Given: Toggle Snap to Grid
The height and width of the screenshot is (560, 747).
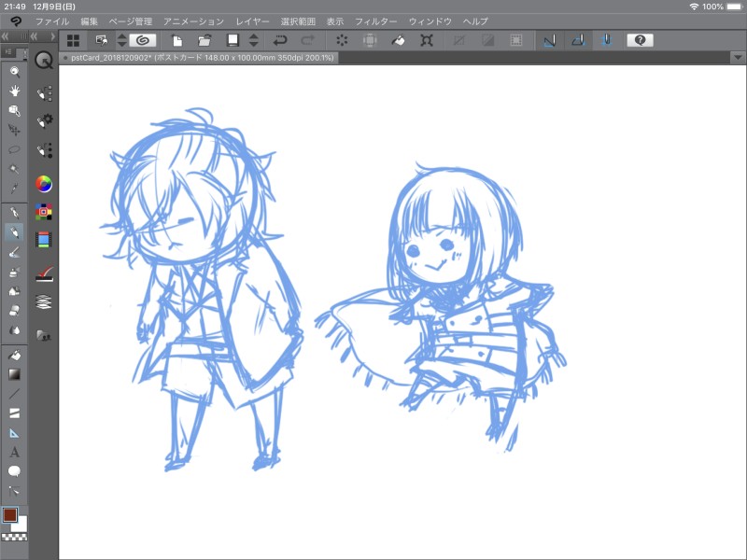Looking at the screenshot, I should [x=606, y=40].
